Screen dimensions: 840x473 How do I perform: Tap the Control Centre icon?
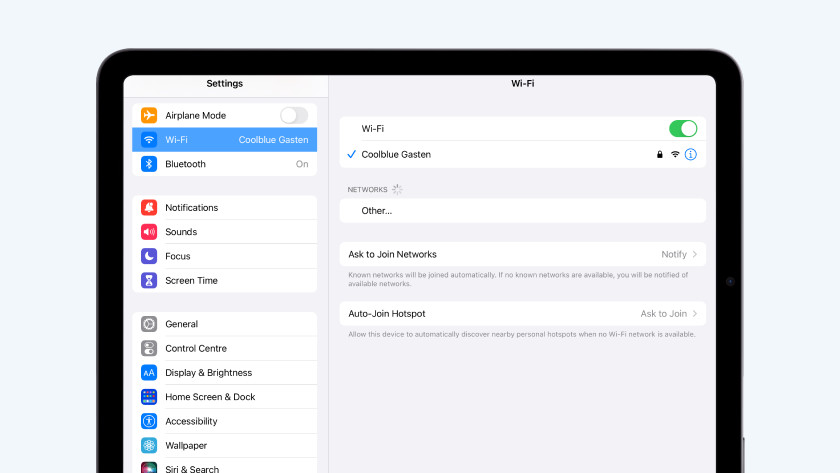[149, 349]
